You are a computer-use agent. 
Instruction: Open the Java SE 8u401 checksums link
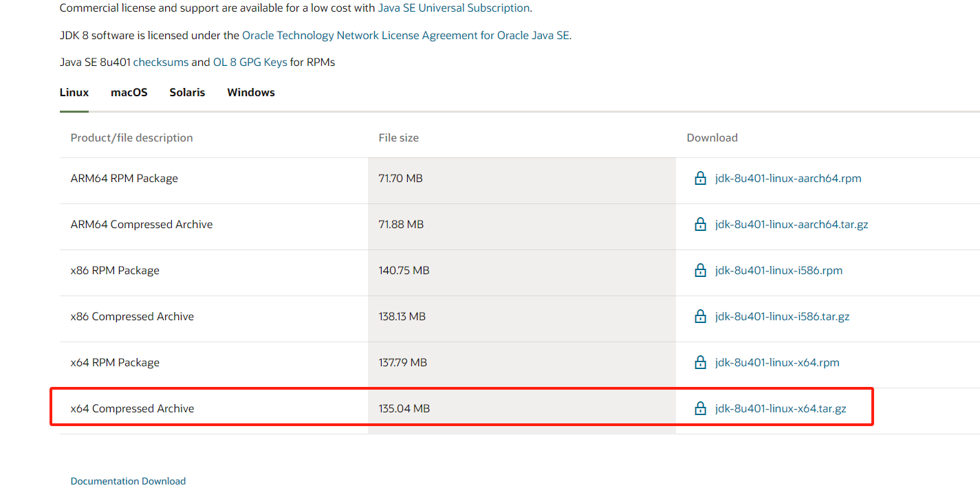coord(160,63)
